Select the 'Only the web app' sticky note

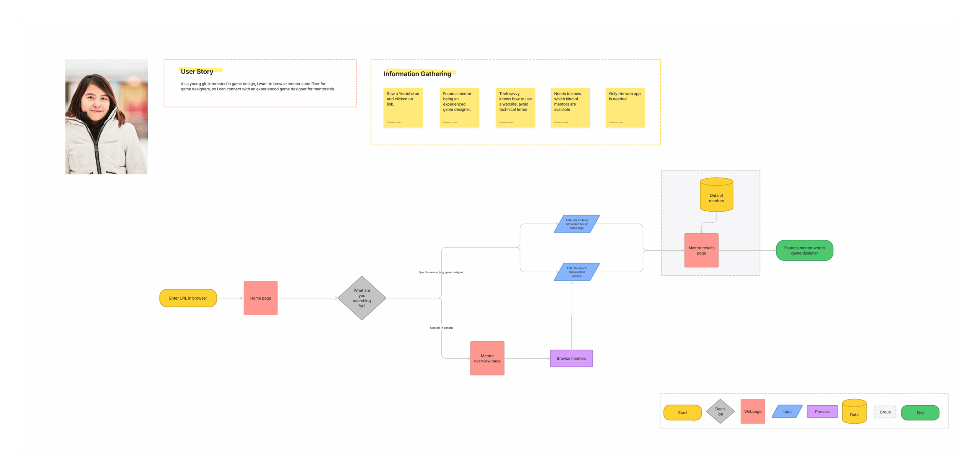click(x=625, y=107)
